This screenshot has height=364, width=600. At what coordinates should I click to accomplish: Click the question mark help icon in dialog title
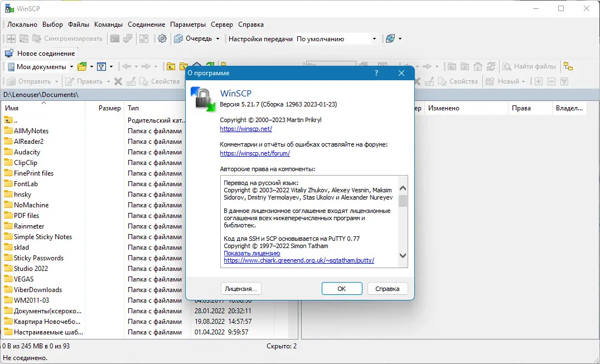376,73
